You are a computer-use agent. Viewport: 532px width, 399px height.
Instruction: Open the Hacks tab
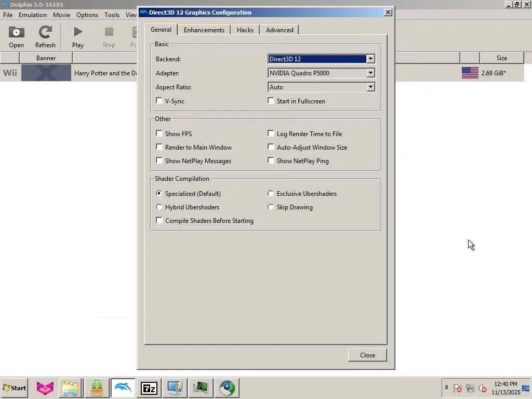[x=245, y=30]
